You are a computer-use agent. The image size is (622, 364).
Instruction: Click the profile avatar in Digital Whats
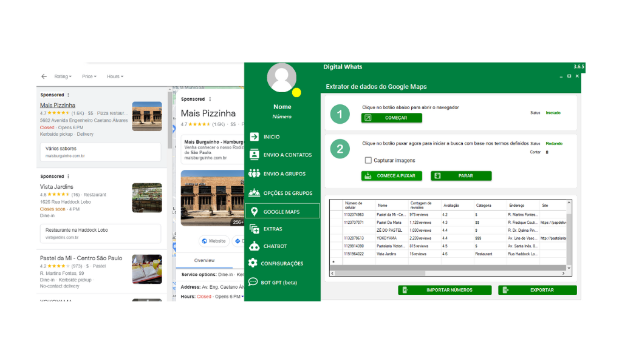(282, 78)
